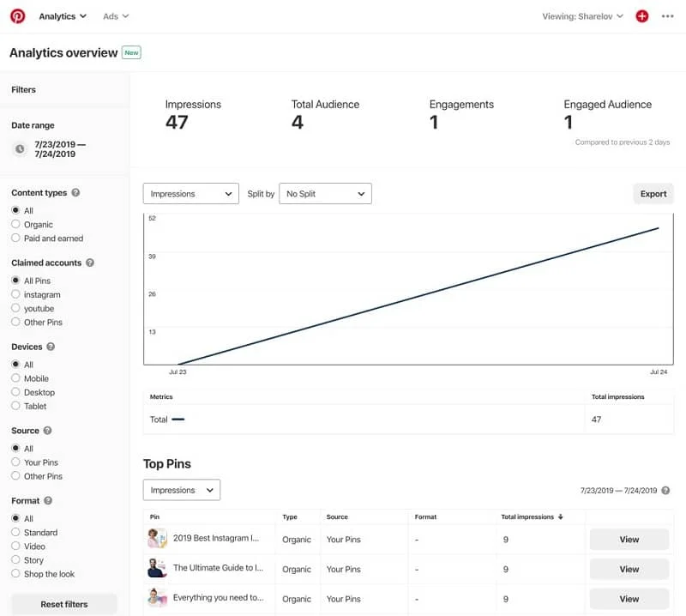Click the clock icon beside date range
The image size is (686, 616).
(x=20, y=149)
